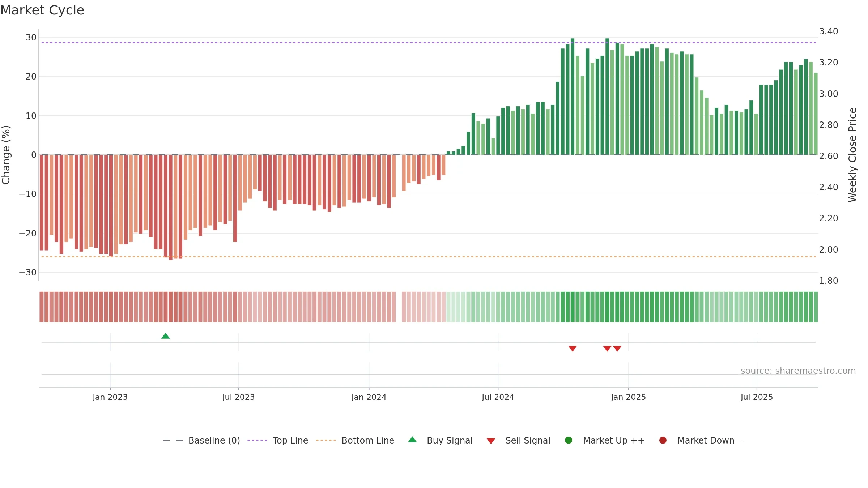868x488 pixels.
Task: Click the green Buy Signal legend triangle icon
Action: click(412, 440)
